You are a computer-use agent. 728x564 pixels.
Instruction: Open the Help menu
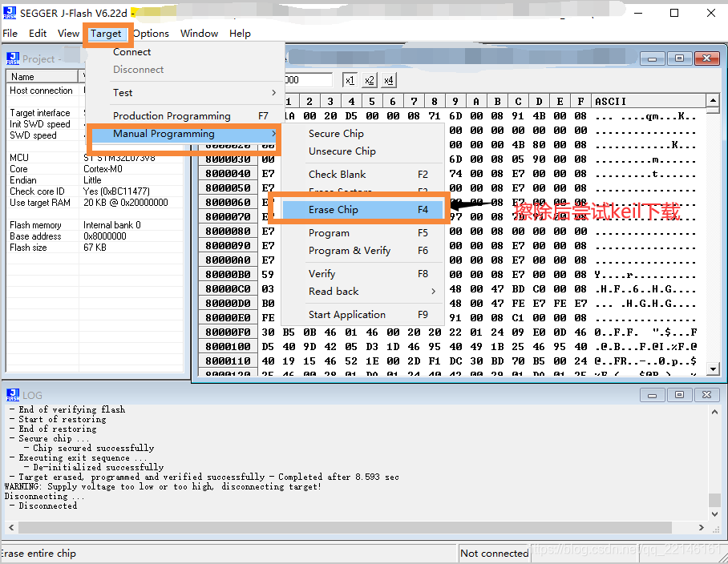click(x=240, y=34)
